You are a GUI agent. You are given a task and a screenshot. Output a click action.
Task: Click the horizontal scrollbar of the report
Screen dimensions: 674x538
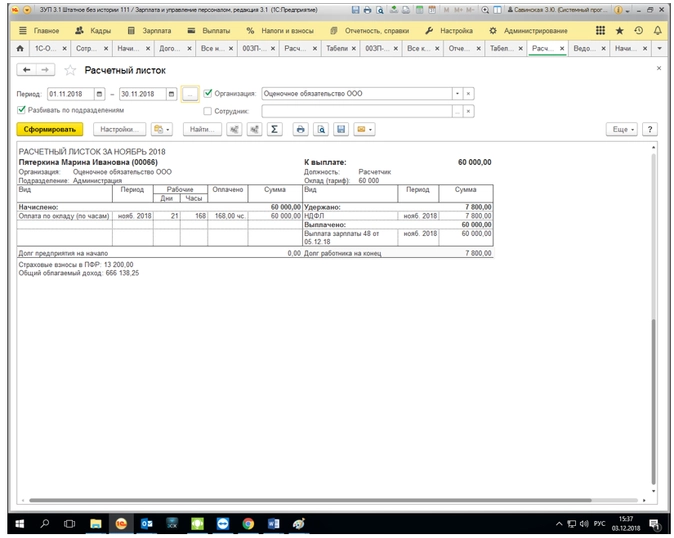(x=310, y=500)
